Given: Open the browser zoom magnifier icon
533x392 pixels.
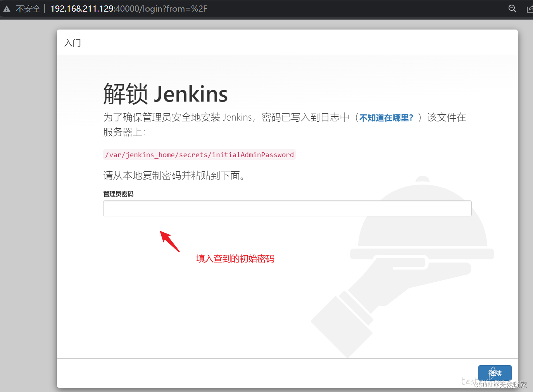Looking at the screenshot, I should pyautogui.click(x=512, y=9).
